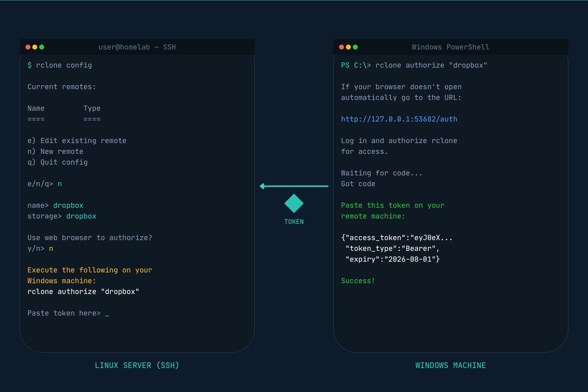Click the access_token JSON line
The height and width of the screenshot is (392, 588).
point(397,238)
